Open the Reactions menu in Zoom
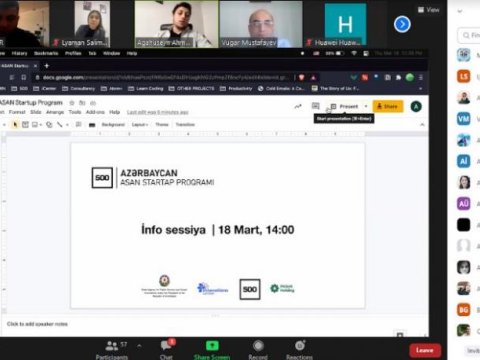 [299, 350]
